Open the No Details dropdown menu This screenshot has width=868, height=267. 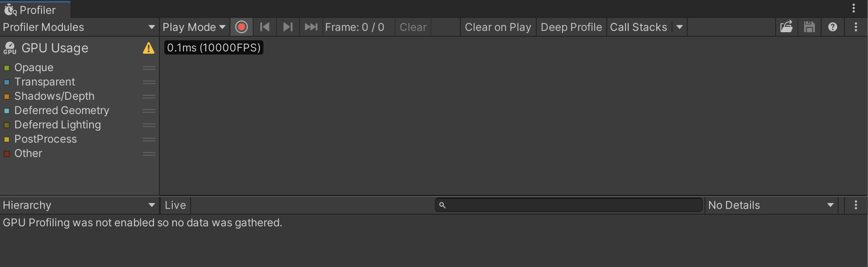click(x=771, y=205)
